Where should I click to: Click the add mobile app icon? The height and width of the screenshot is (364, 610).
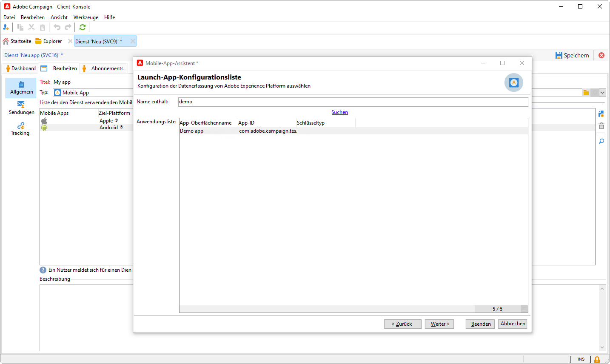[x=601, y=114]
